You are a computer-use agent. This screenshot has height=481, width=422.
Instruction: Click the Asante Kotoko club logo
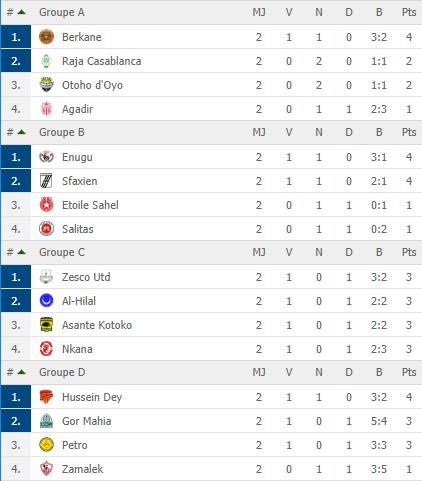[46, 325]
